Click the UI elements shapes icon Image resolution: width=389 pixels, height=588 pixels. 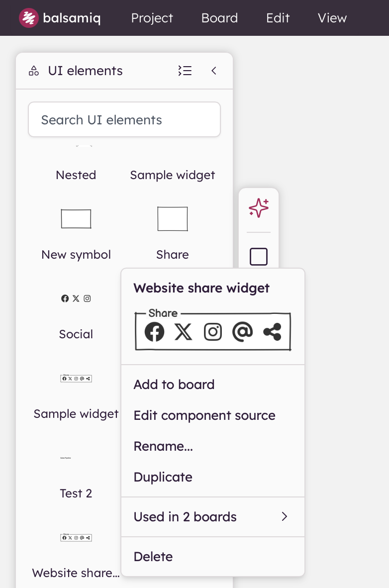pyautogui.click(x=34, y=71)
